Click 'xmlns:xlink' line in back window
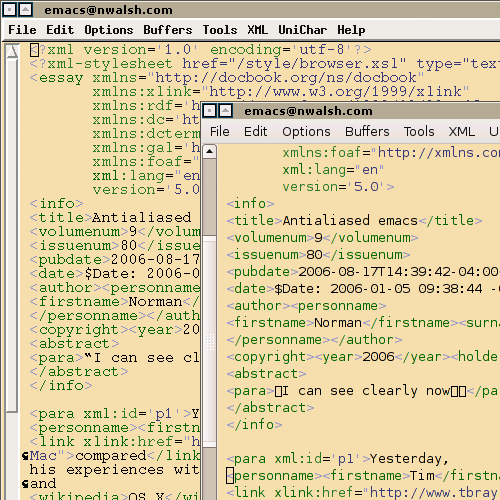 pos(281,92)
